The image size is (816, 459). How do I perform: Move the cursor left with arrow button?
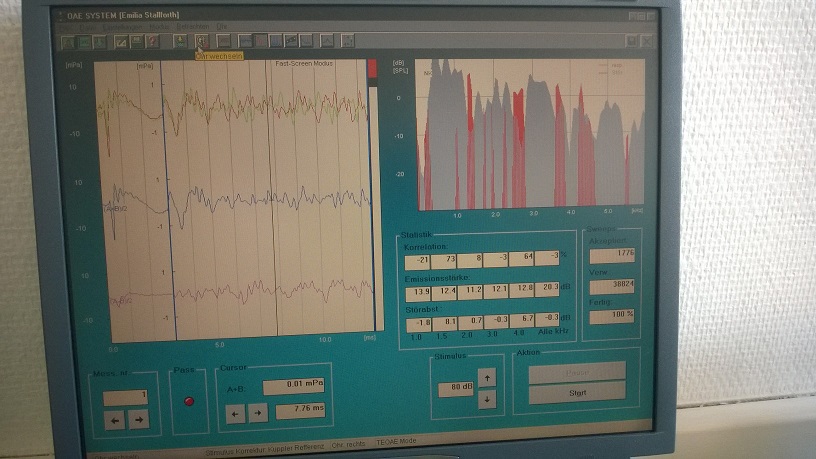(x=234, y=412)
